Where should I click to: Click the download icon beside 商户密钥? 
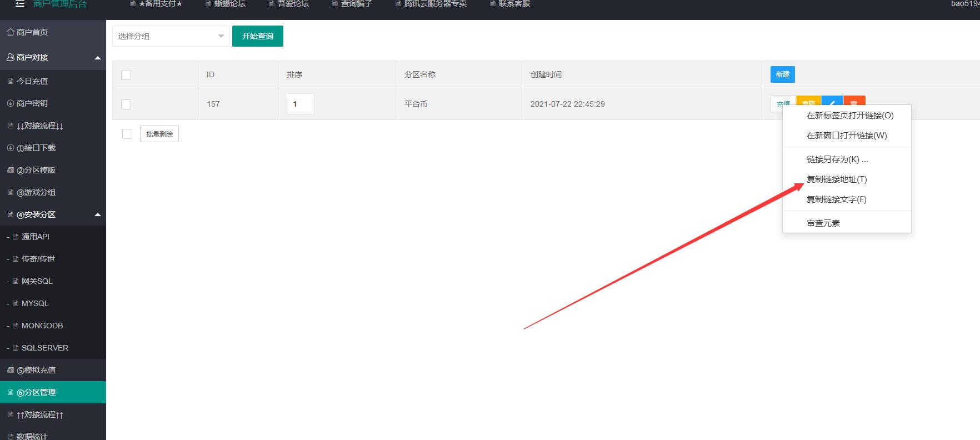(10, 103)
